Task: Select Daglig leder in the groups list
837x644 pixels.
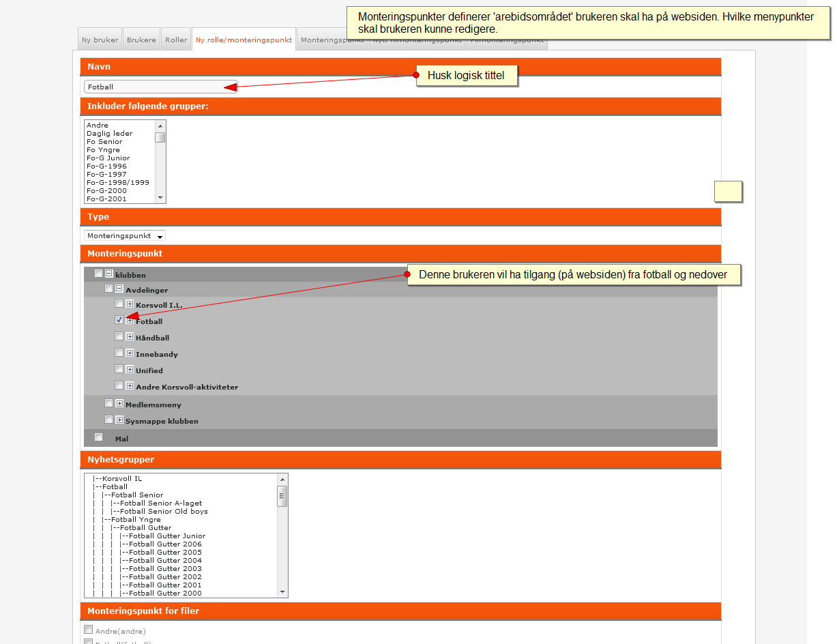Action: [x=110, y=134]
